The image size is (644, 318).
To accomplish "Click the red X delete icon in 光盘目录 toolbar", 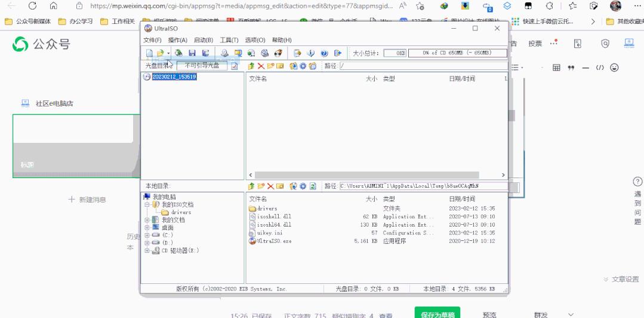I will (x=261, y=66).
